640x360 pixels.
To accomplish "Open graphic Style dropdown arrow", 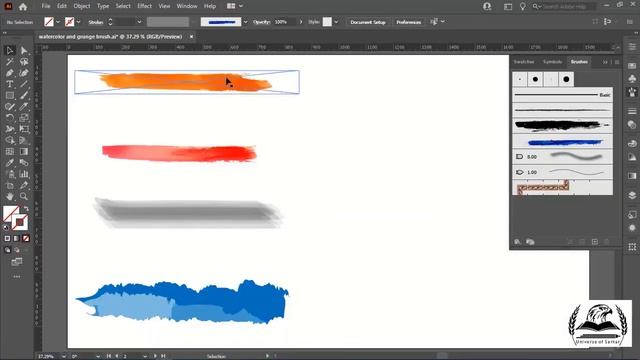I will coord(336,22).
